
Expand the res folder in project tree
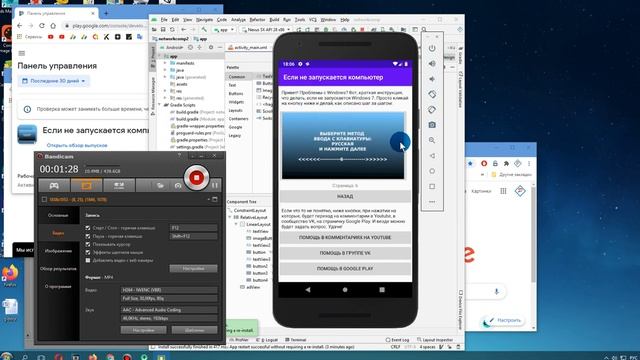(165, 91)
